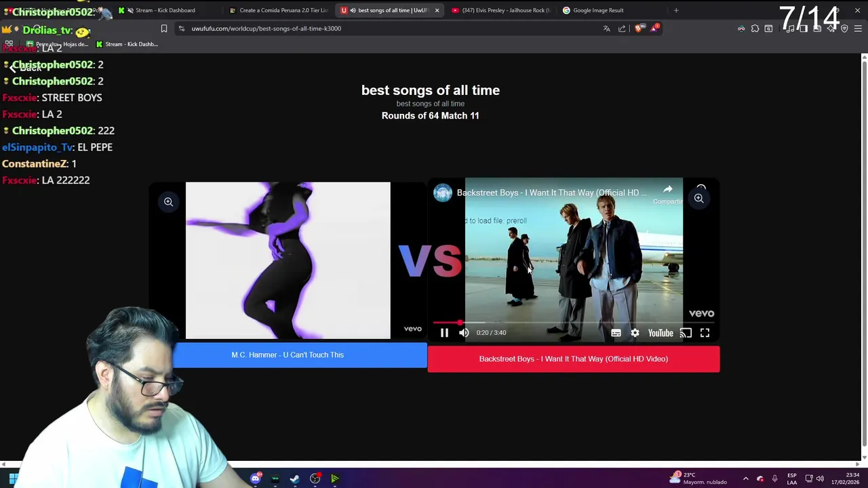Select 'Rounds of 64 Match 11' text

coord(430,116)
